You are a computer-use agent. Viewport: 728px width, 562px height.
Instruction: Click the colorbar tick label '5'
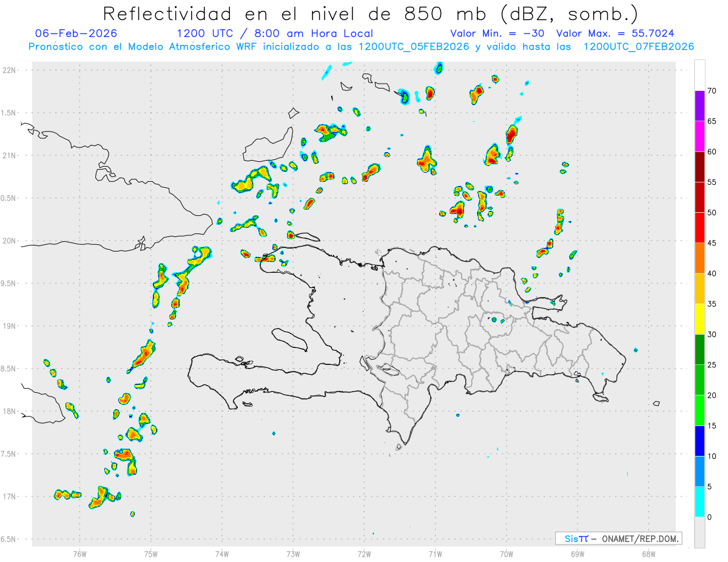tap(710, 487)
